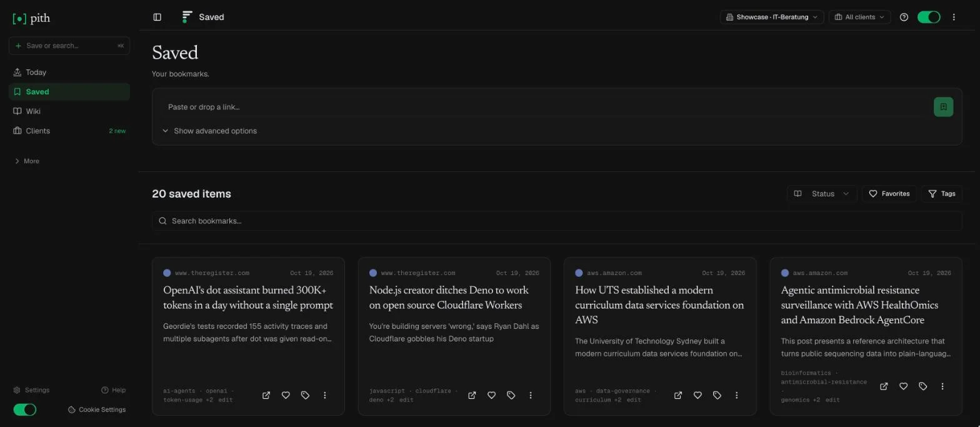Click the Search bookmarks field
The height and width of the screenshot is (427, 980).
point(557,221)
